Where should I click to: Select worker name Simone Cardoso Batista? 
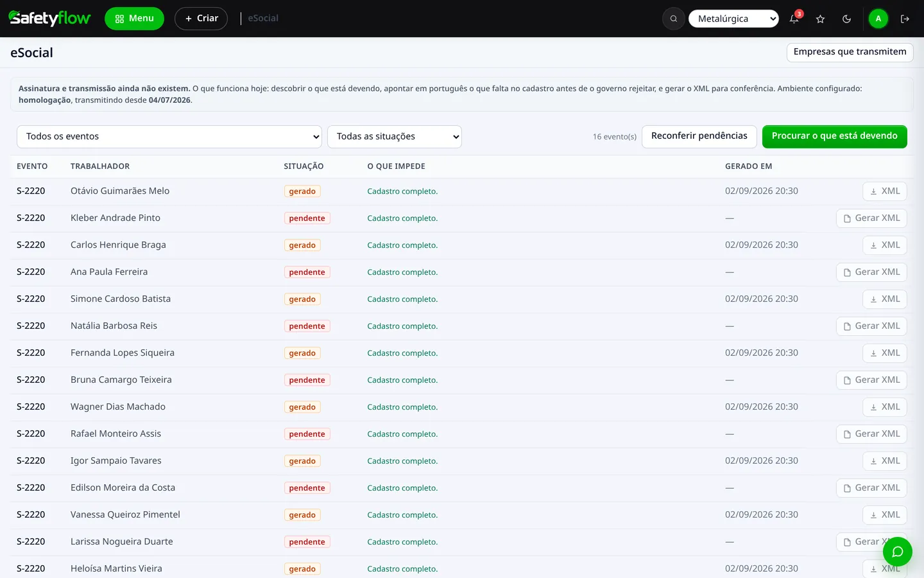(121, 299)
